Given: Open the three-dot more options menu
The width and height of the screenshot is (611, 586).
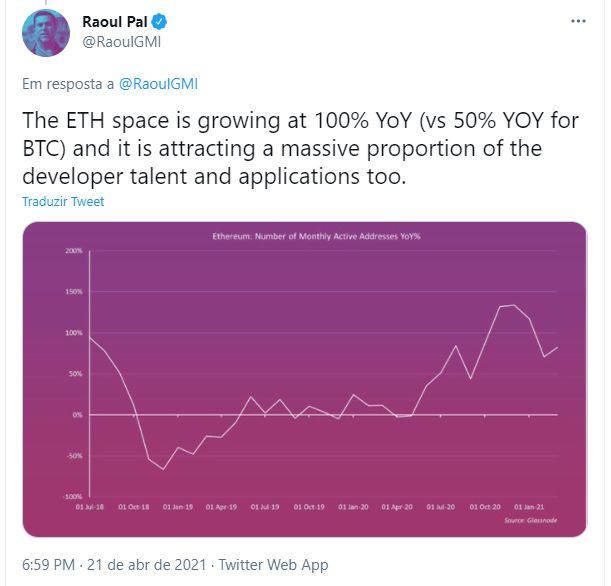Looking at the screenshot, I should tap(578, 21).
